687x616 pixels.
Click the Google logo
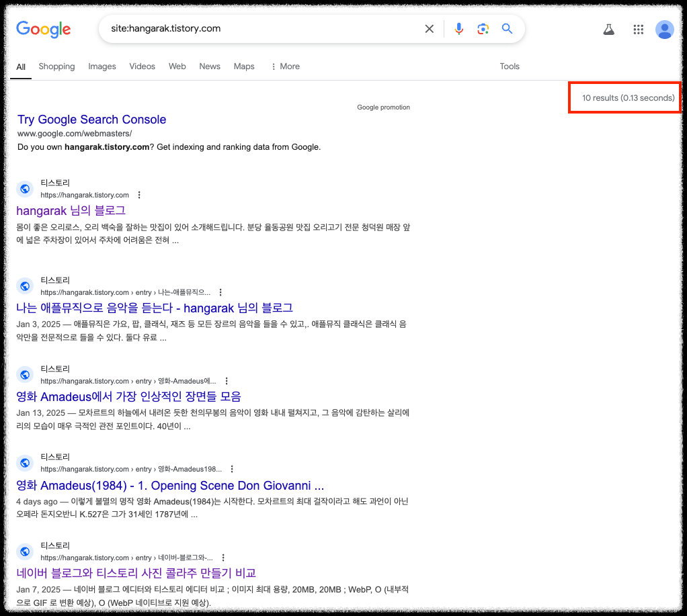click(x=44, y=30)
